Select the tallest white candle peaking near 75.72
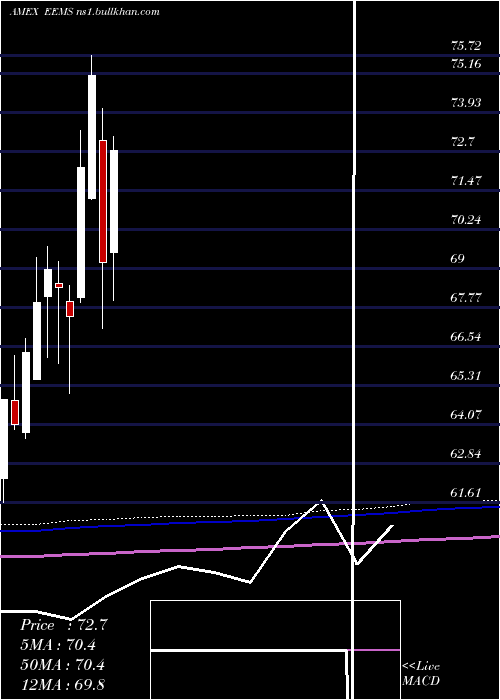The width and height of the screenshot is (500, 700). (92, 137)
